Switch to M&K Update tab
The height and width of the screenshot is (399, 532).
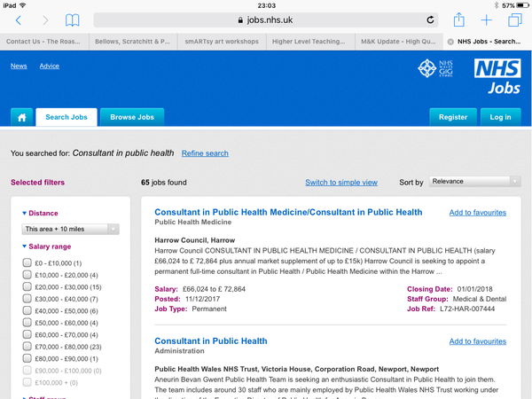coord(398,42)
